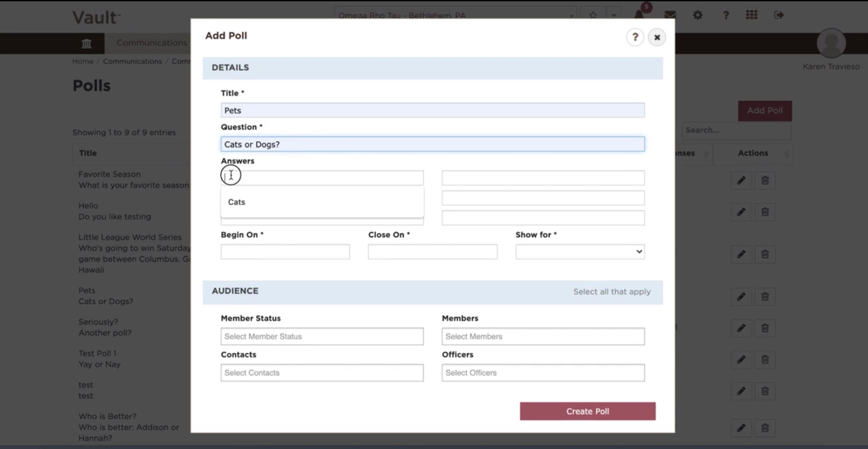Image resolution: width=868 pixels, height=449 pixels.
Task: Follow the Home breadcrumb link
Action: [83, 61]
